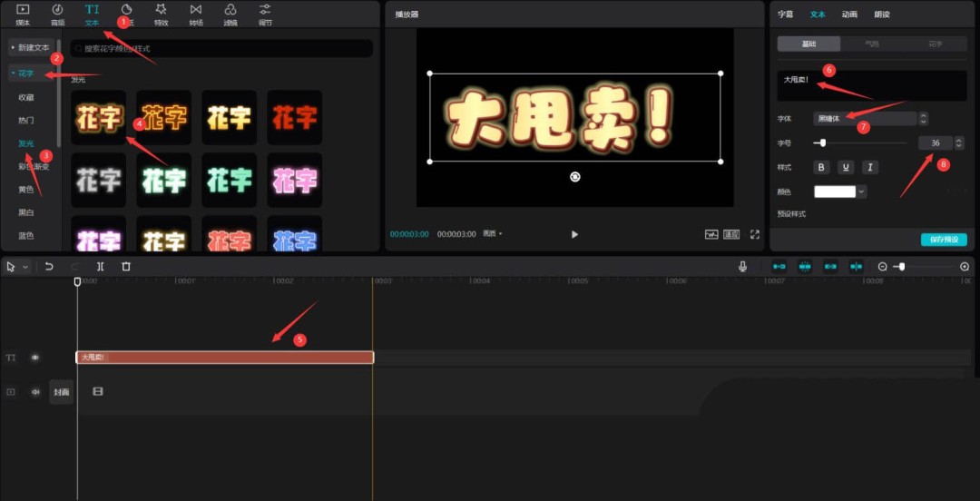Viewport: 980px width, 501px height.
Task: Switch to the 朗读 tab
Action: click(882, 15)
